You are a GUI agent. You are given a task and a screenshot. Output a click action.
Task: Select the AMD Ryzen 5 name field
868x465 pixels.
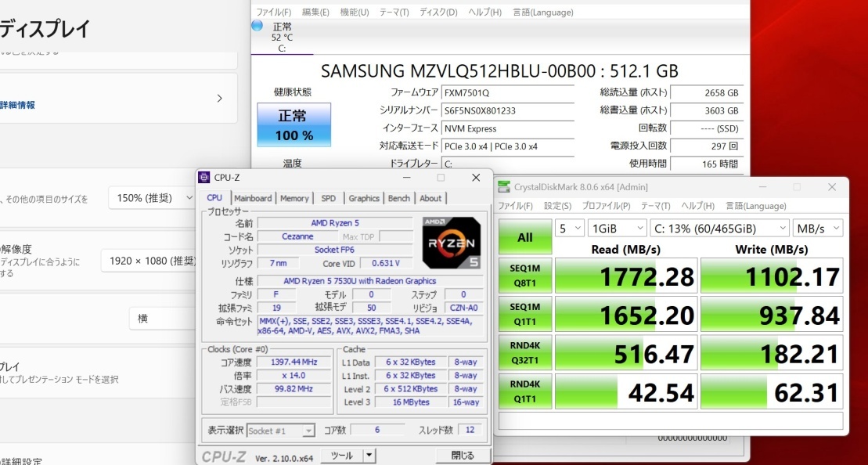tap(335, 223)
